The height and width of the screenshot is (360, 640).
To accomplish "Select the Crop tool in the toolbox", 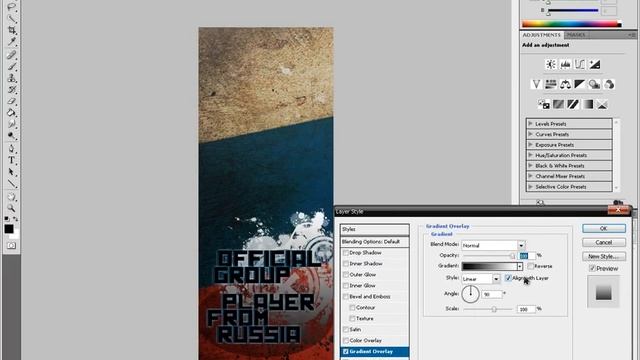I will tap(12, 30).
